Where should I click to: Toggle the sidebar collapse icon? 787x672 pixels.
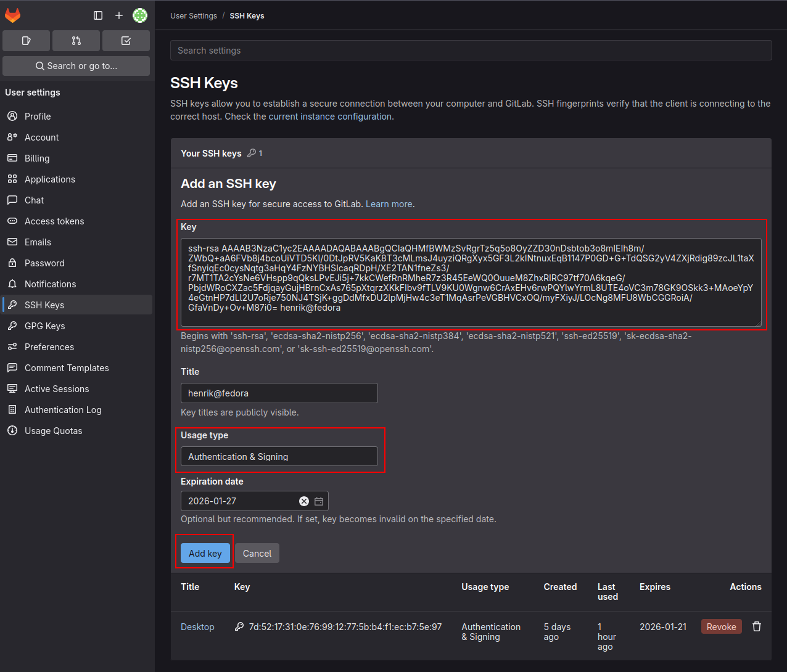pyautogui.click(x=98, y=15)
